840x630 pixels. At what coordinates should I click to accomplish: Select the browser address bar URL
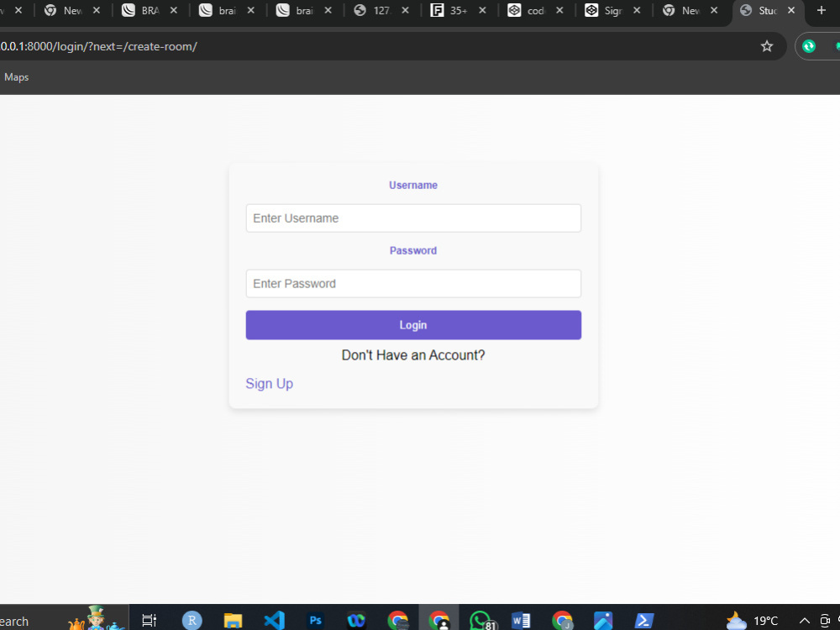(x=98, y=46)
